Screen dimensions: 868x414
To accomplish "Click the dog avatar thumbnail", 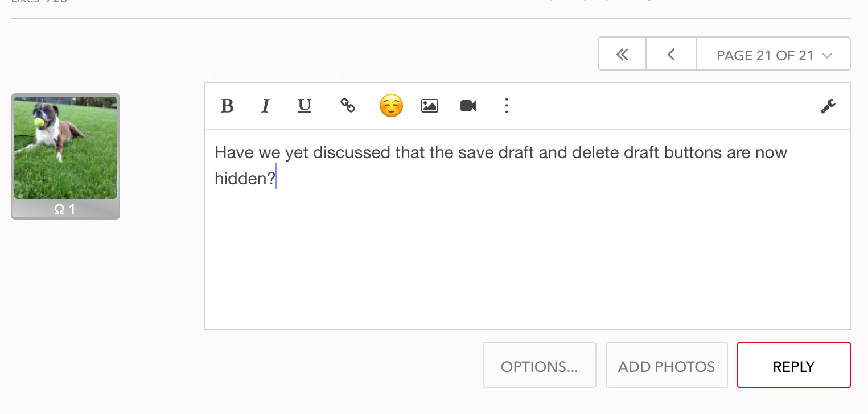I will click(65, 148).
